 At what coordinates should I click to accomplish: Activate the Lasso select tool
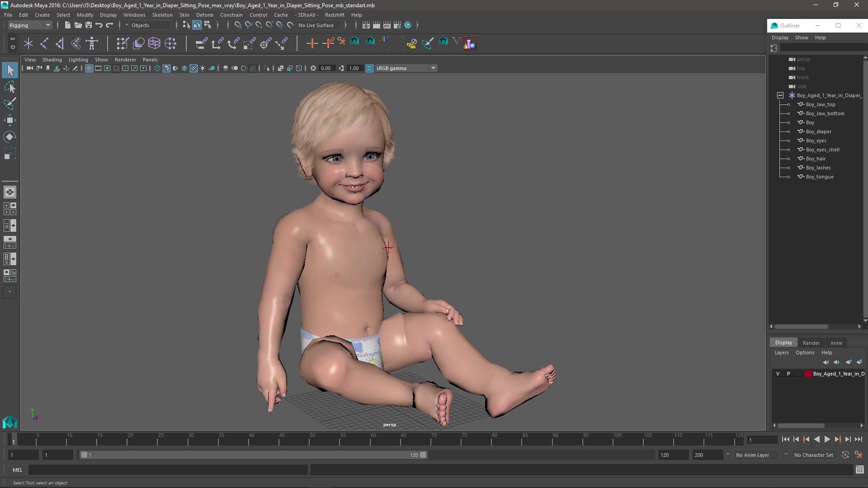(9, 87)
